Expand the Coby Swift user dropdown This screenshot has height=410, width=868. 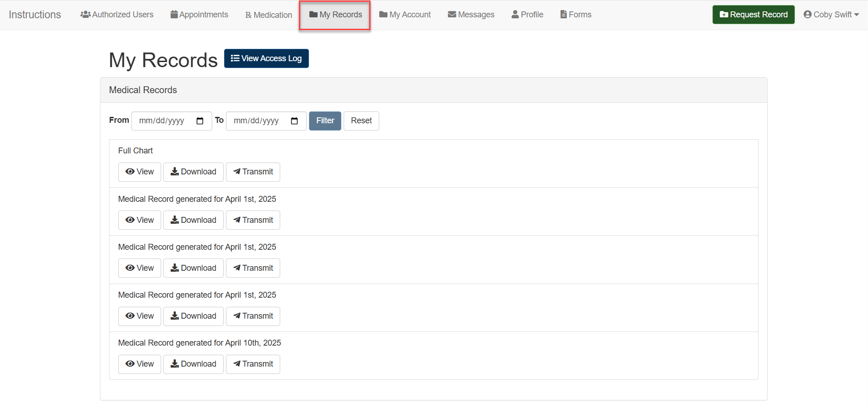tap(831, 15)
